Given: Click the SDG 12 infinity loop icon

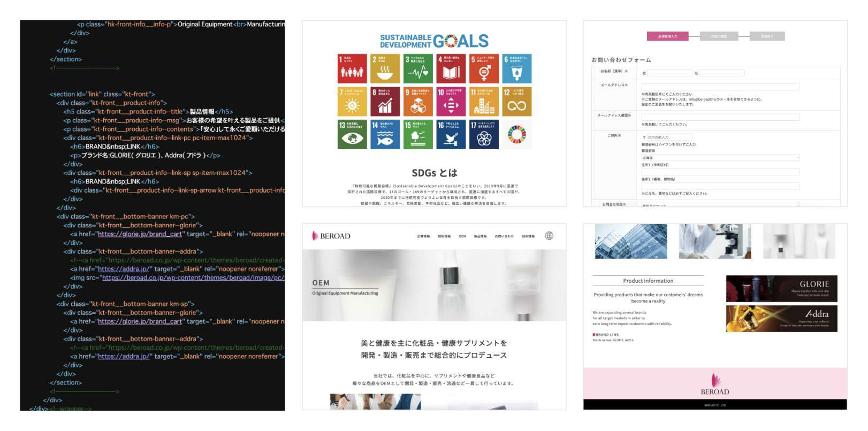Looking at the screenshot, I should [516, 102].
